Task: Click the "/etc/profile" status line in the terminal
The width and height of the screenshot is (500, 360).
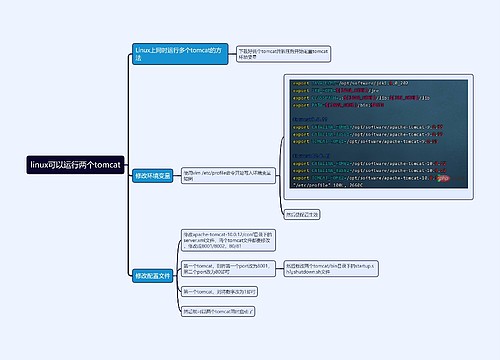Action: click(327, 185)
